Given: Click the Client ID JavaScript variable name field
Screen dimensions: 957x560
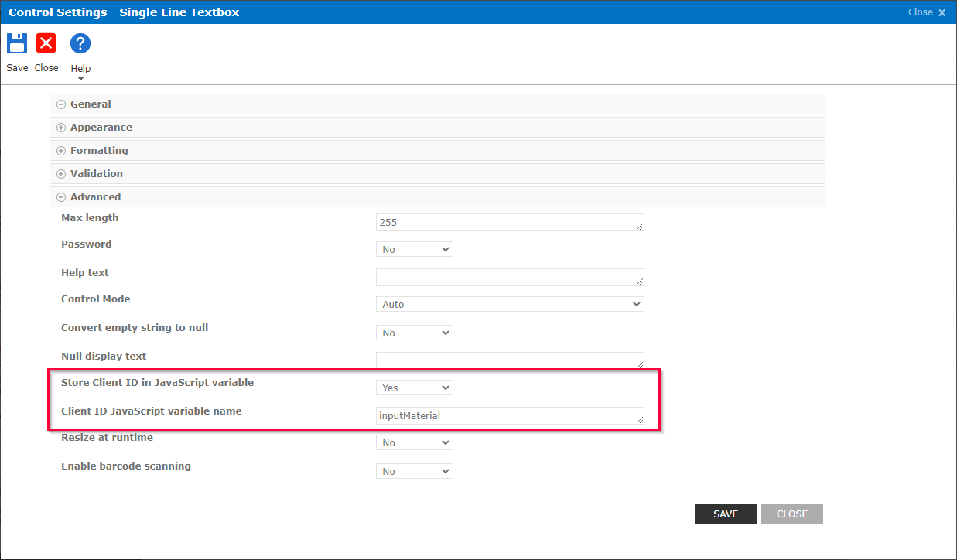Looking at the screenshot, I should pos(509,415).
